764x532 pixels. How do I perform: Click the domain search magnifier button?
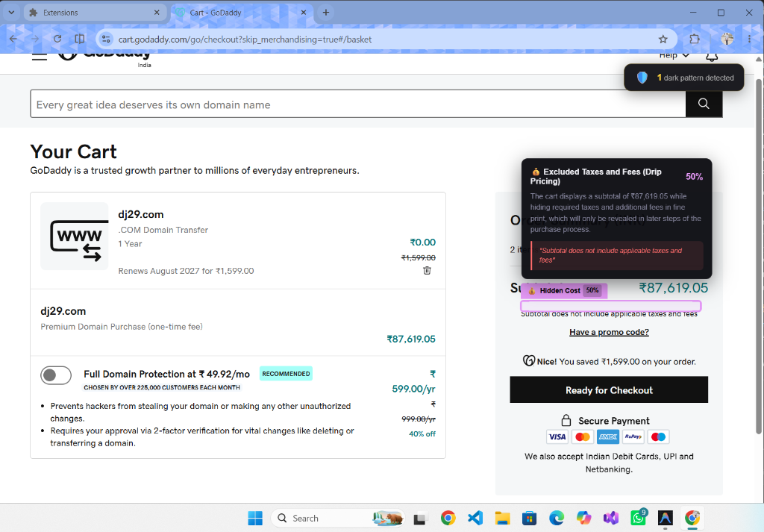click(704, 104)
